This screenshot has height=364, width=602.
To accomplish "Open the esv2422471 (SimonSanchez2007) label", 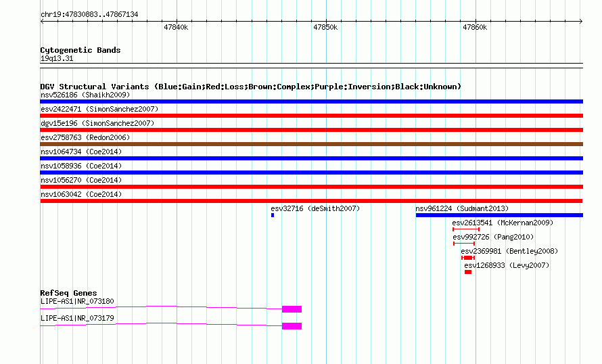I will [x=99, y=109].
